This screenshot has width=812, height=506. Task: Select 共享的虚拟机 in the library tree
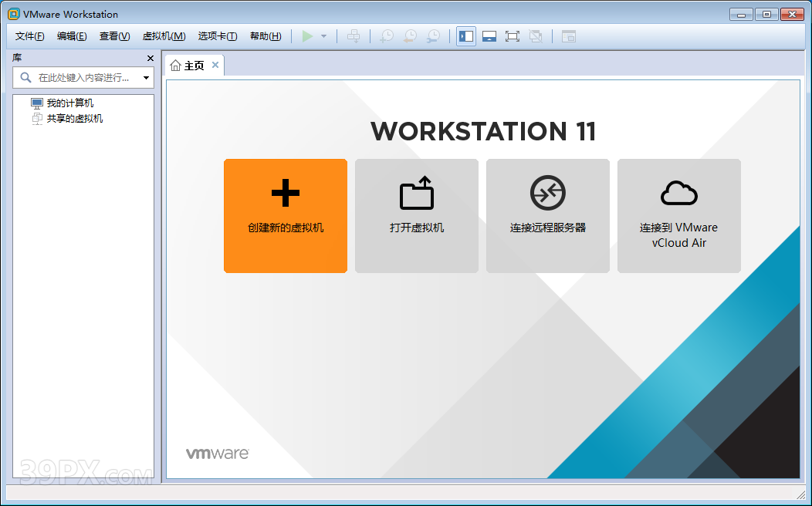point(67,119)
